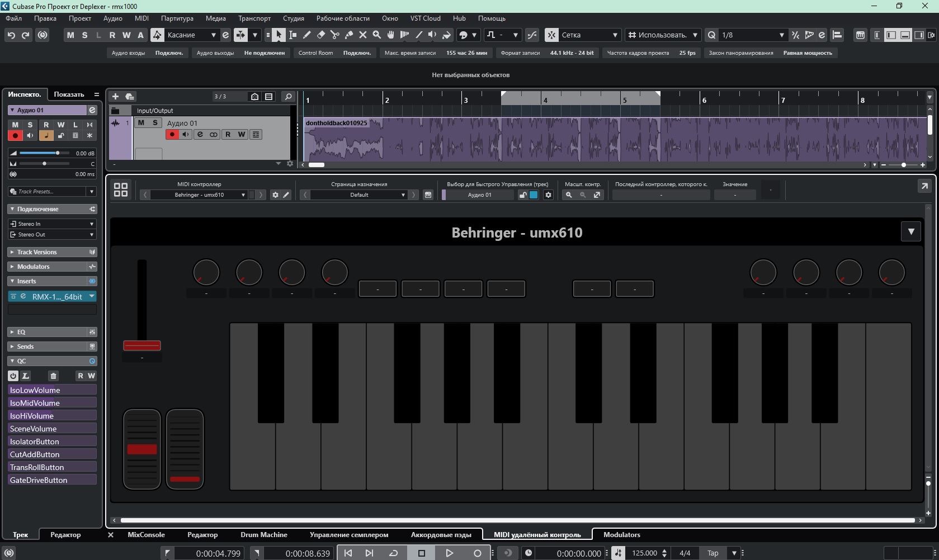Click the red umx610 fader cap
Viewport: 939px width, 560px height.
(142, 345)
